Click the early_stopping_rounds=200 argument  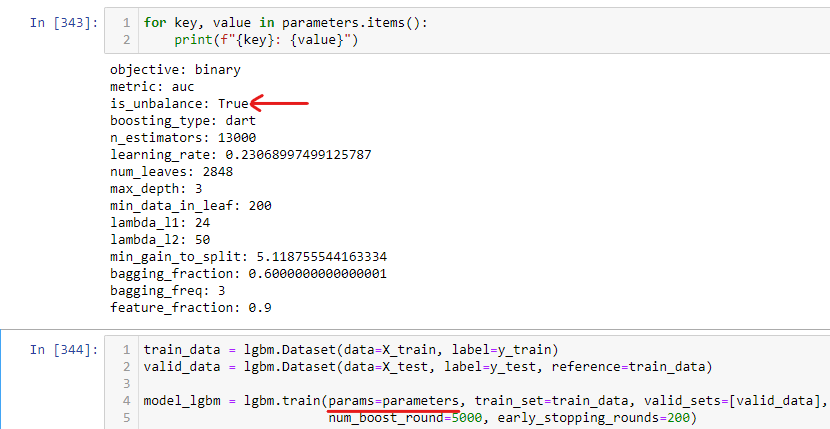pyautogui.click(x=593, y=418)
